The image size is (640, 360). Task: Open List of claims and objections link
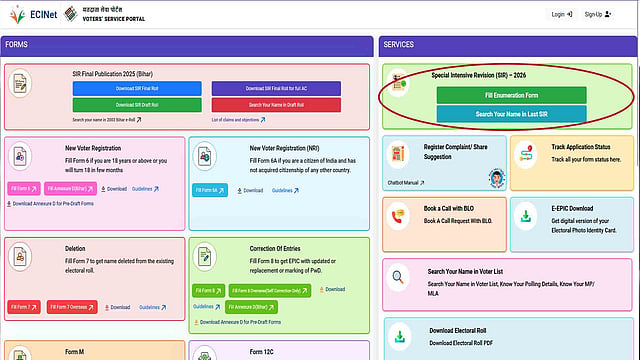(x=238, y=120)
